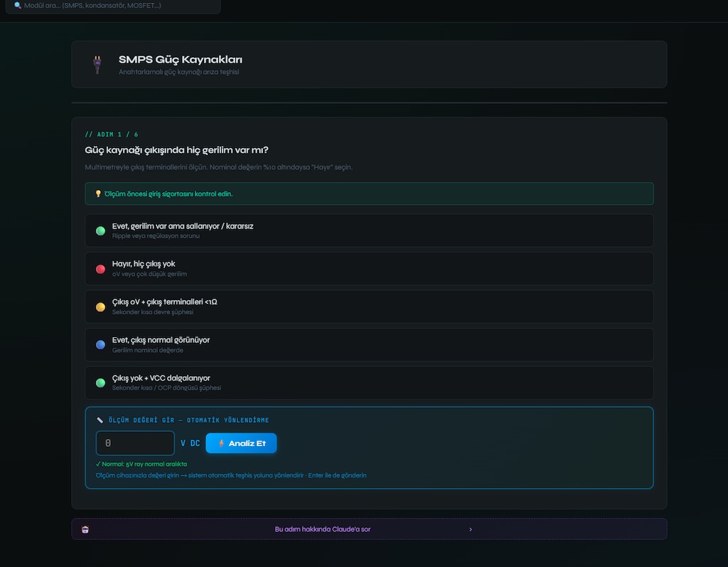Click the 'Sekonder kısa / OCP döngüsü şüphesi' description
The height and width of the screenshot is (567, 728).
tap(166, 388)
